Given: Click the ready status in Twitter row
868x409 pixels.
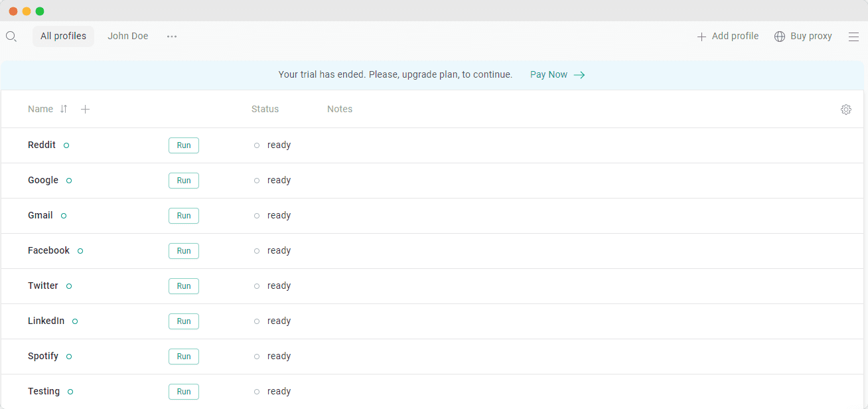Looking at the screenshot, I should click(279, 286).
